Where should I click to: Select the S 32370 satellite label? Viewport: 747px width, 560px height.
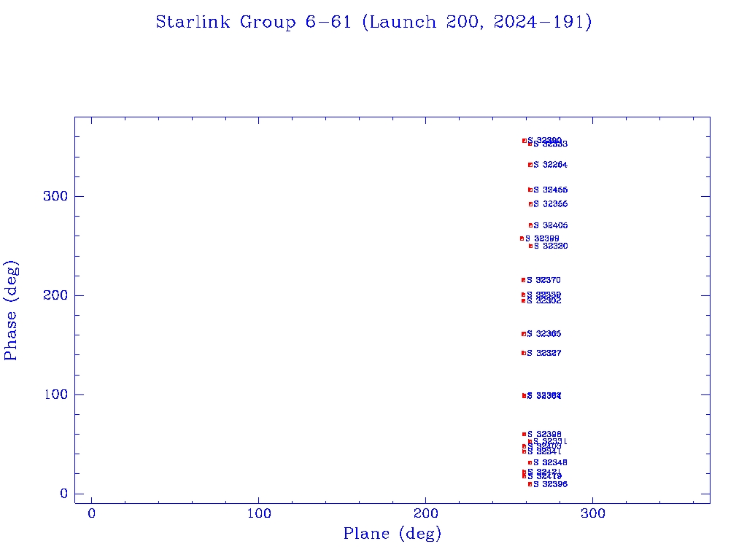click(543, 281)
